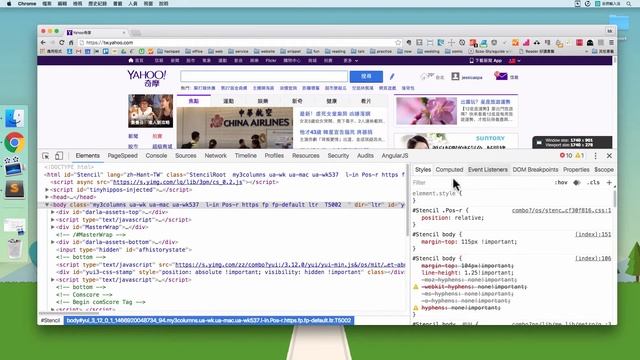Select the Event Listeners sidebar tab
This screenshot has width=640, height=360.
[x=488, y=169]
